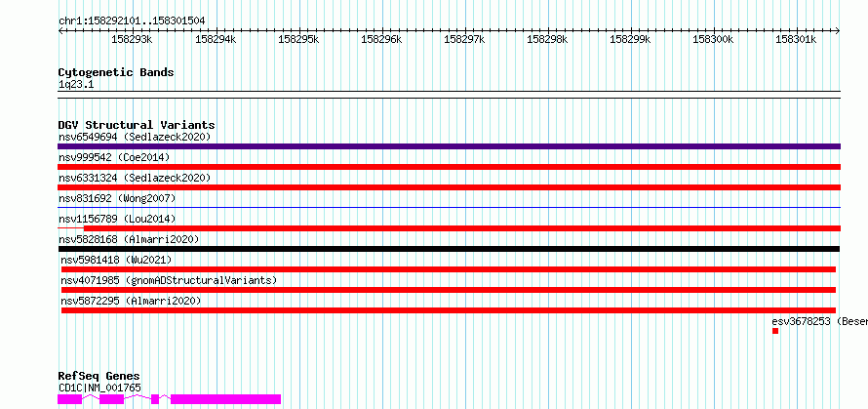
Task: Click the 158295k ruler tick label
Action: click(299, 39)
